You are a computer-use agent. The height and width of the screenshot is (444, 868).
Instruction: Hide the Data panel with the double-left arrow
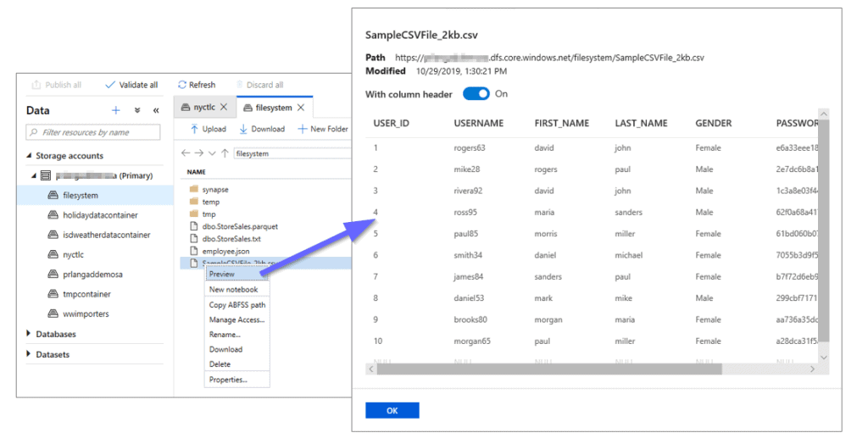pos(156,110)
